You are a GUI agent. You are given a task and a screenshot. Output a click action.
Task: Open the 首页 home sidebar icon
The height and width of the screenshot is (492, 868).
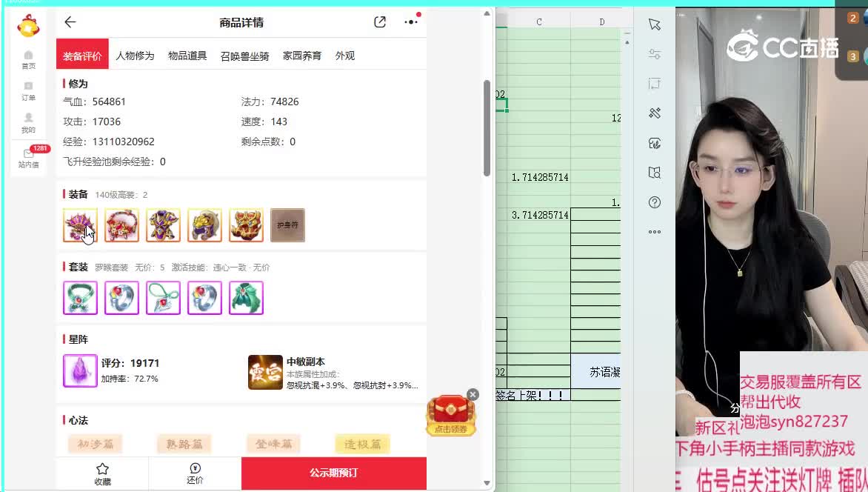[x=28, y=59]
